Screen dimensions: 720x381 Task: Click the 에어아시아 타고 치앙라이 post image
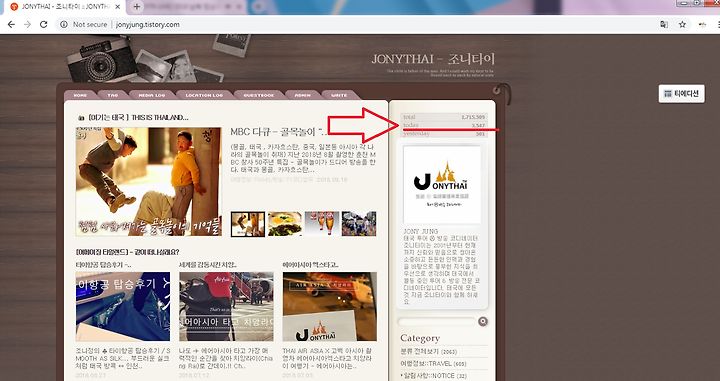226,307
